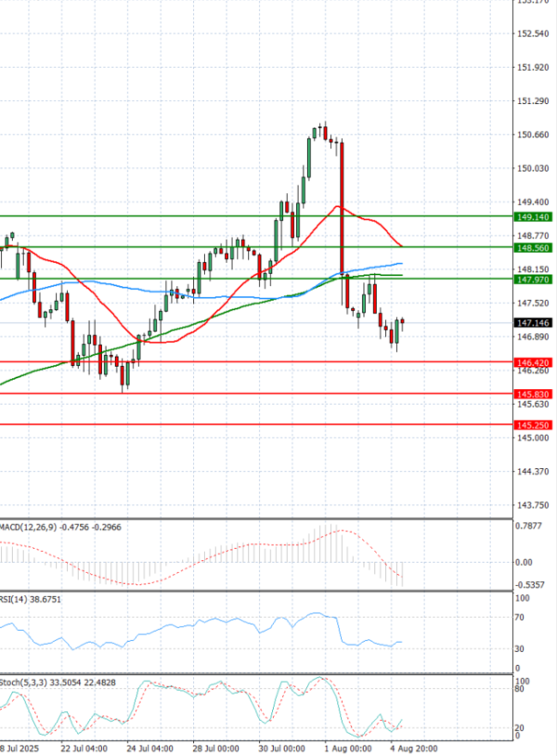Click the long red candle of 1 Aug drop
The image size is (557, 756).
tap(343, 207)
